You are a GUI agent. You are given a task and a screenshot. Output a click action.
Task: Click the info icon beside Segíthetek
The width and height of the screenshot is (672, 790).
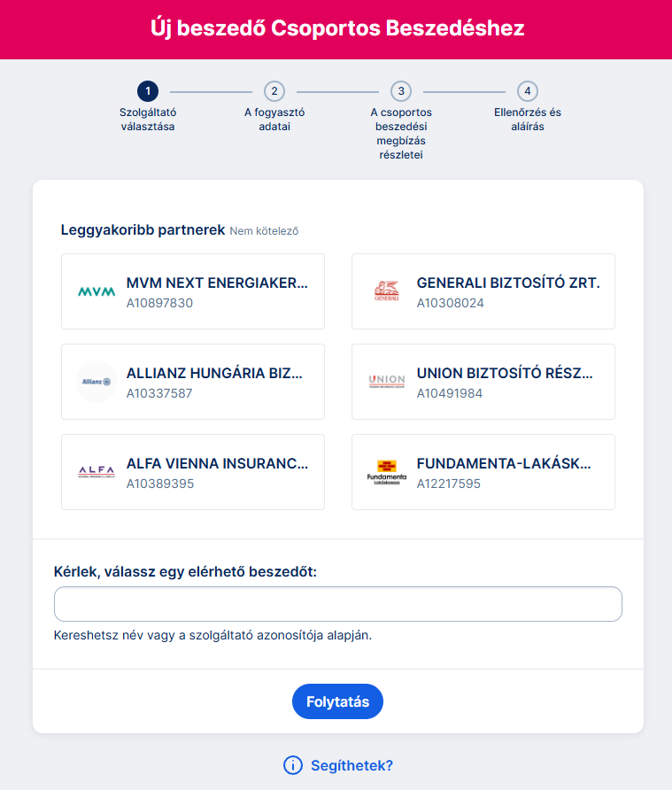[293, 765]
